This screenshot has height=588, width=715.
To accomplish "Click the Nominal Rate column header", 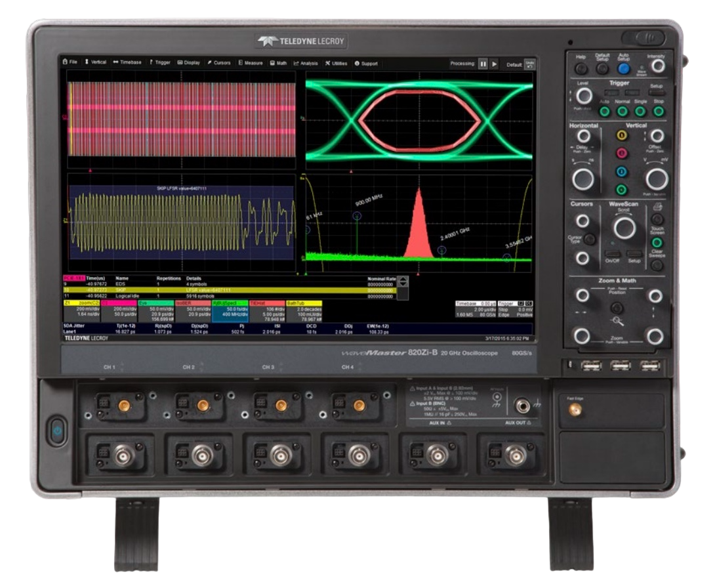I will tap(381, 279).
